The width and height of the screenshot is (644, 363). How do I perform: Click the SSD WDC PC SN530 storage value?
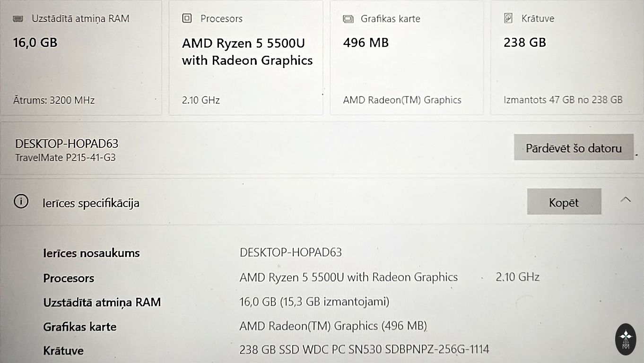click(x=364, y=350)
